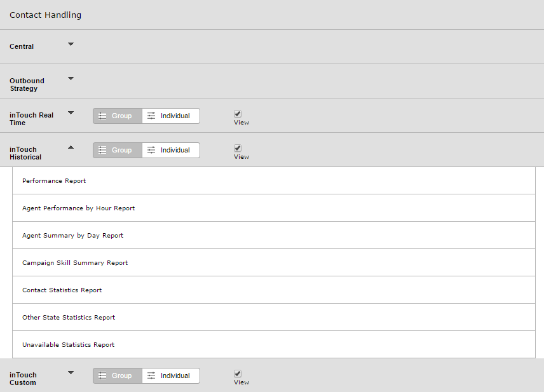The width and height of the screenshot is (544, 392).
Task: Collapse the inTouch Historical section arrow
Action: tap(71, 147)
